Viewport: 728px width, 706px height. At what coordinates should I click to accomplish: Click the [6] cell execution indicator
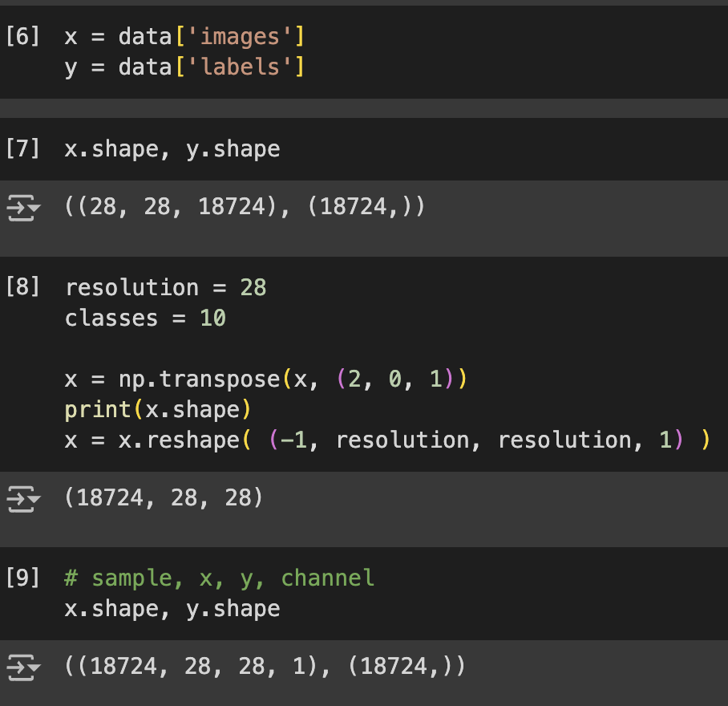pyautogui.click(x=22, y=36)
